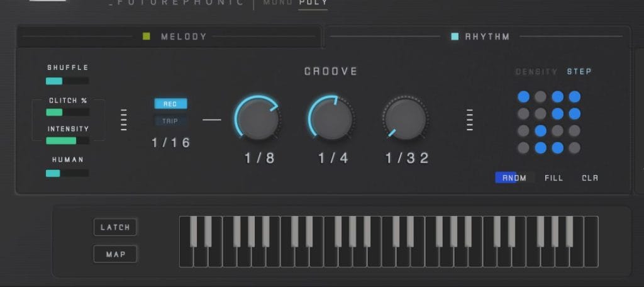Click the FILL button under step grid

point(553,178)
